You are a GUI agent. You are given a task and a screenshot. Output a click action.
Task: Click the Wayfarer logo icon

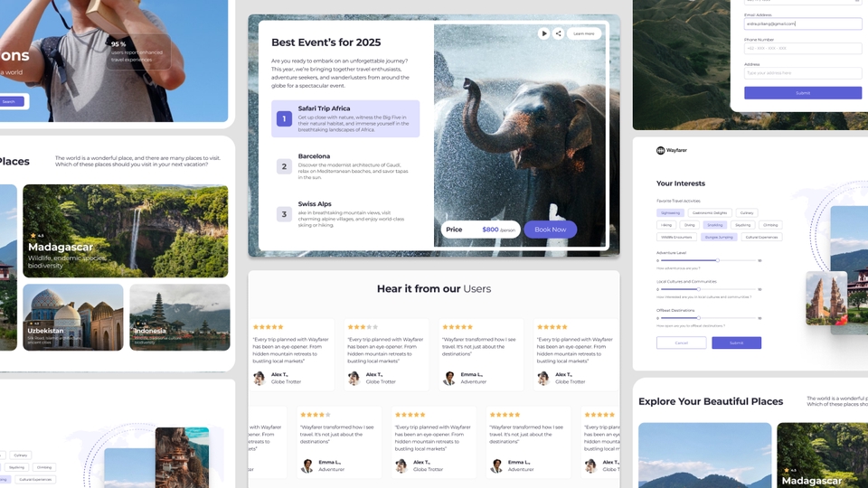pyautogui.click(x=660, y=151)
